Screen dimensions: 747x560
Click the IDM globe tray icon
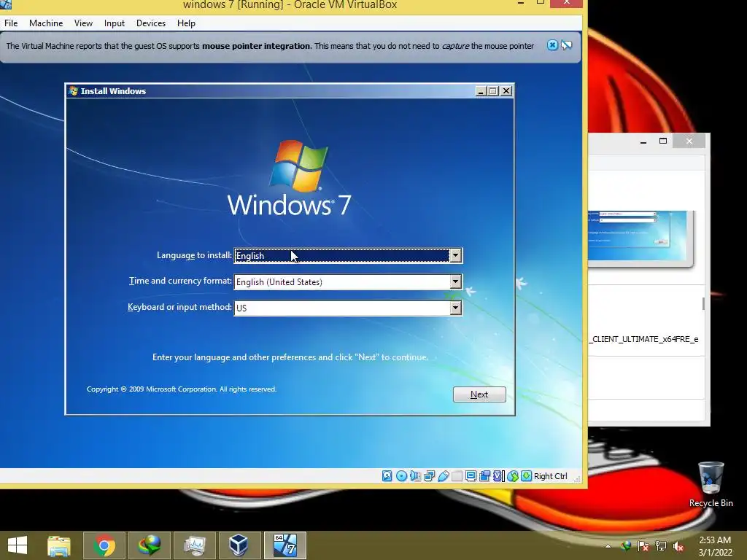(626, 546)
